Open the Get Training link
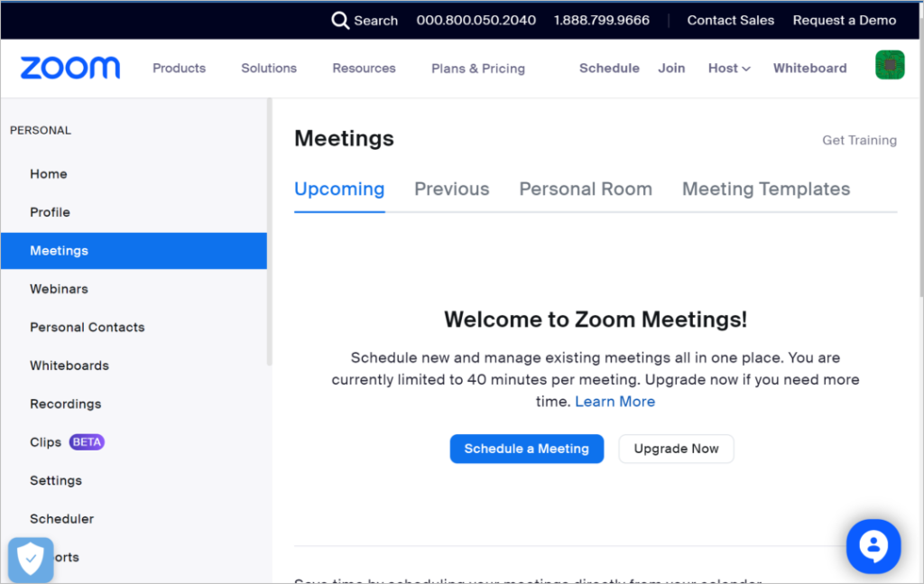 coord(859,140)
